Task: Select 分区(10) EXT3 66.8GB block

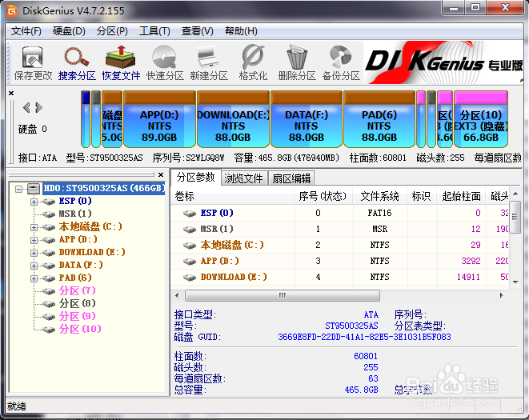Action: click(x=481, y=119)
